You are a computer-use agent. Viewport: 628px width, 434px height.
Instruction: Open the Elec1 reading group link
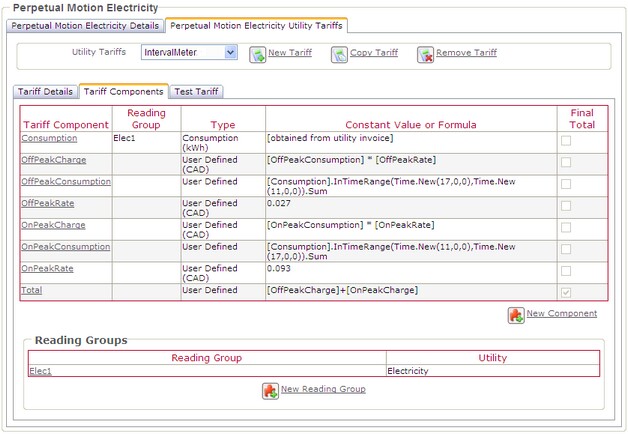[40, 371]
